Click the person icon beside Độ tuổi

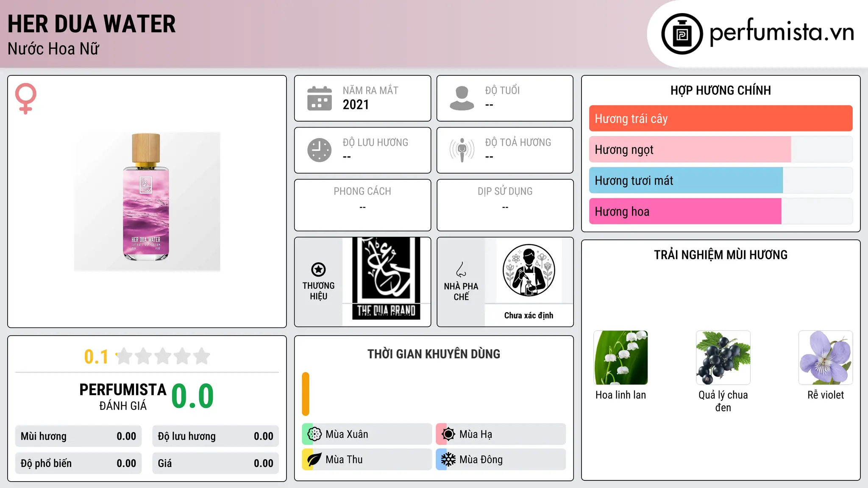click(x=462, y=98)
